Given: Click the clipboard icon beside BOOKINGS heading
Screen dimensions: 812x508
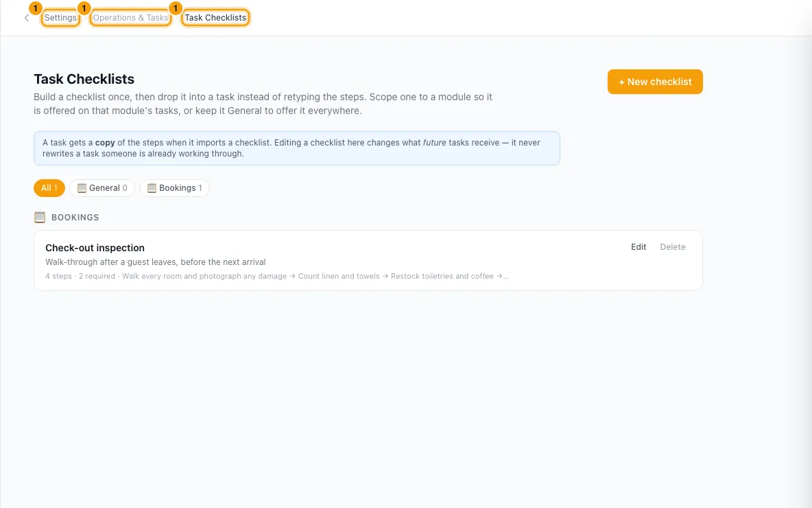Looking at the screenshot, I should [40, 217].
